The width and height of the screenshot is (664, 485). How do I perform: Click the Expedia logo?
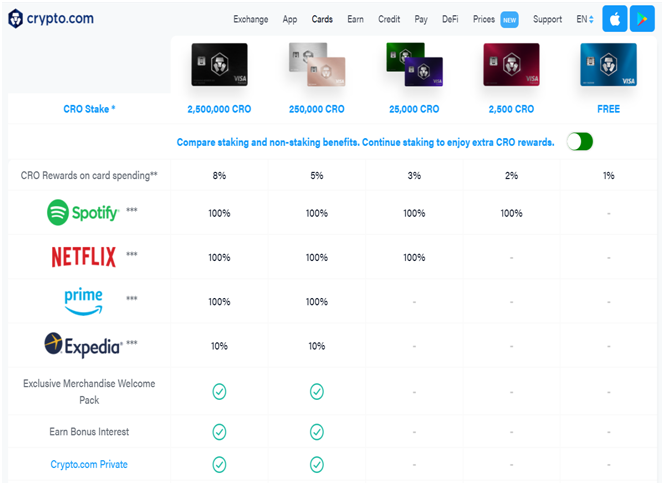tap(83, 345)
